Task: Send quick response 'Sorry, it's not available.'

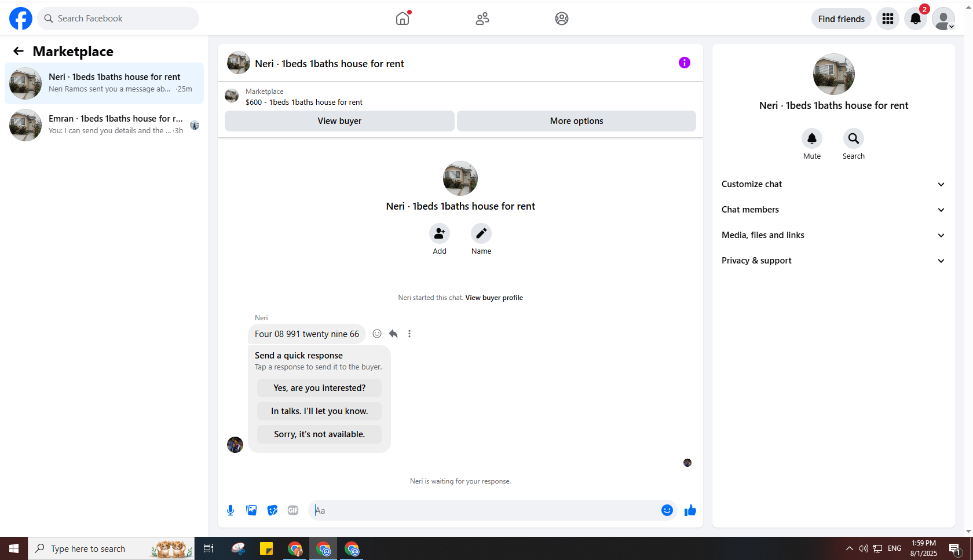Action: click(x=319, y=434)
